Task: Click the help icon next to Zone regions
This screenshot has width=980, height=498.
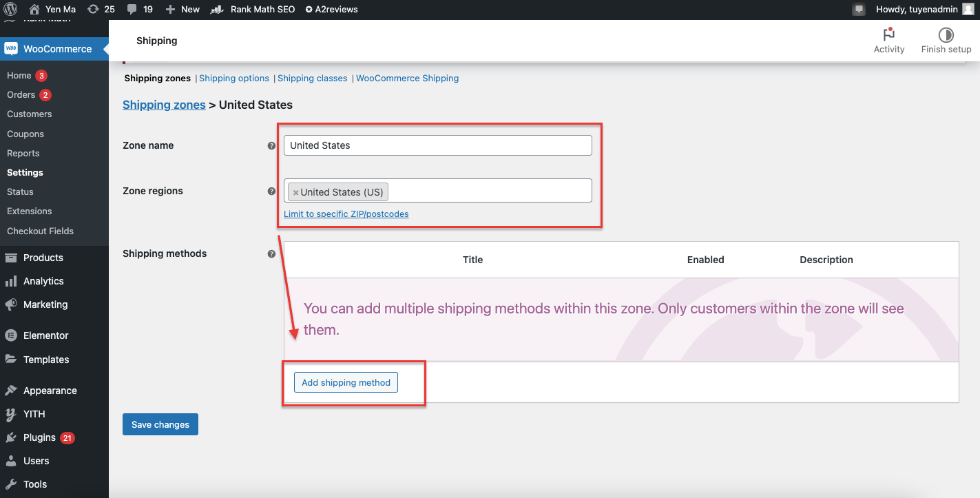Action: (271, 191)
